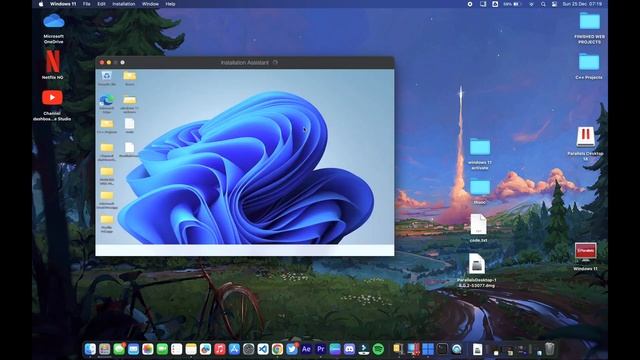Open Launchpad from the Dock
Screen dimensions: 640x360
[x=104, y=349]
